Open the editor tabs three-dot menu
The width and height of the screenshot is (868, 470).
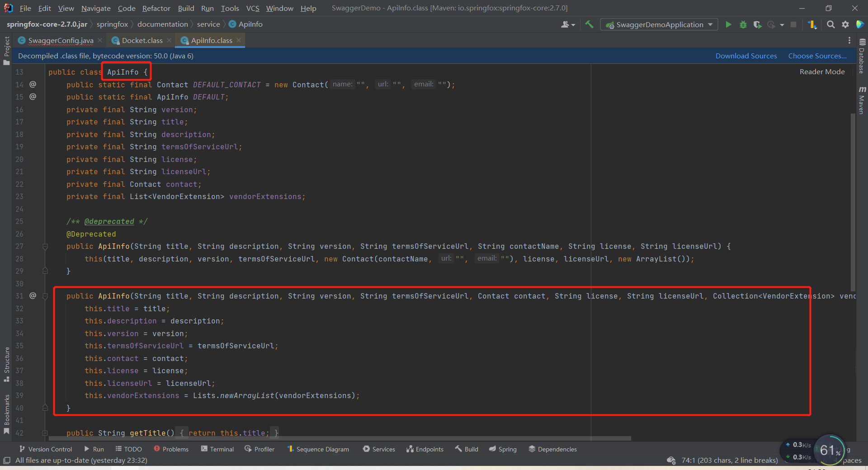point(849,40)
